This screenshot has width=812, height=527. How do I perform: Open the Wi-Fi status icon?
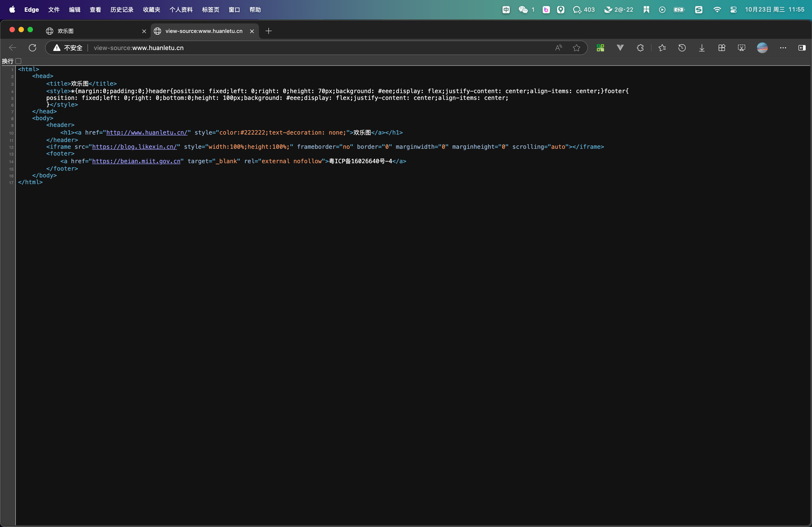(717, 9)
